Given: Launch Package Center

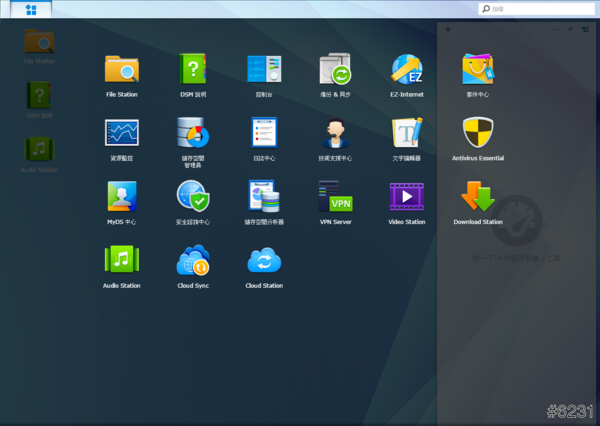Looking at the screenshot, I should [x=477, y=69].
